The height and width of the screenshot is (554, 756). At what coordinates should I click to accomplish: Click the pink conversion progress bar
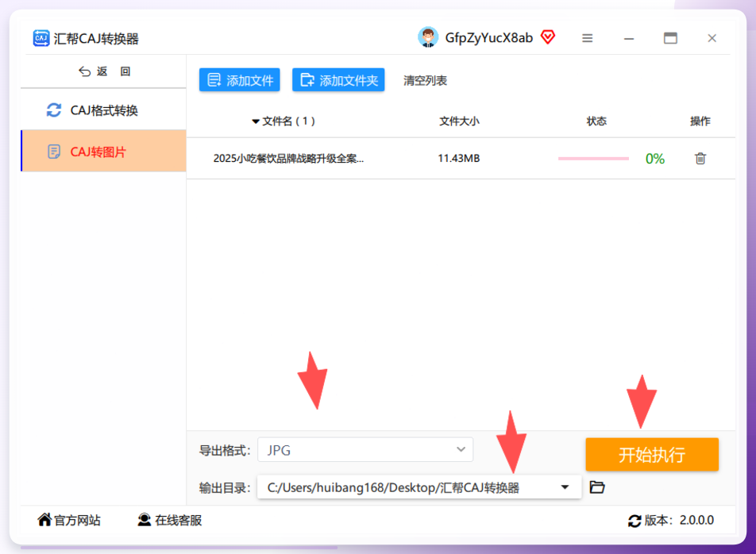click(x=593, y=159)
